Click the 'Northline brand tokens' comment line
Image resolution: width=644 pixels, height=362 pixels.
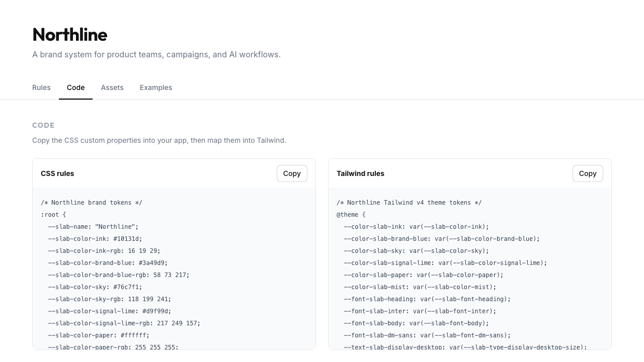pyautogui.click(x=92, y=203)
